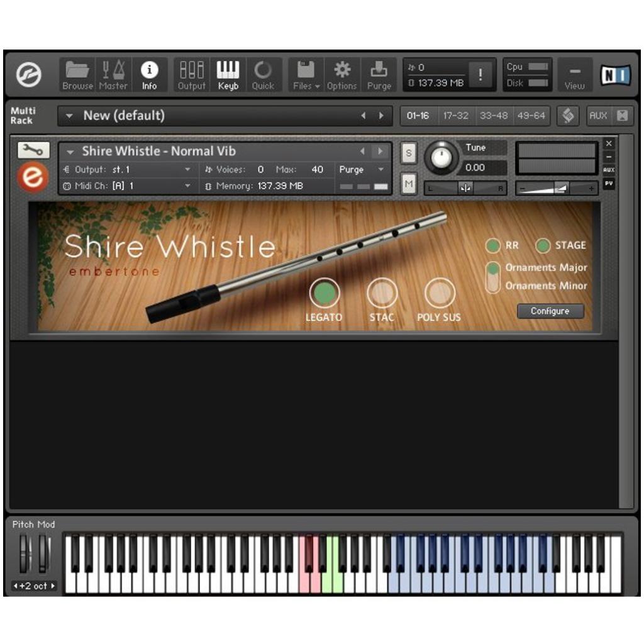644x644 pixels.
Task: Open the Info panel icon
Action: [x=150, y=75]
